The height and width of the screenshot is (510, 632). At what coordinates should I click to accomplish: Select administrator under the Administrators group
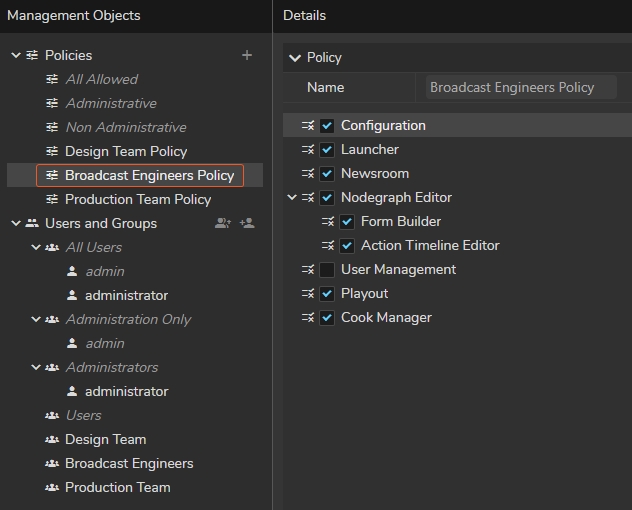tap(126, 391)
